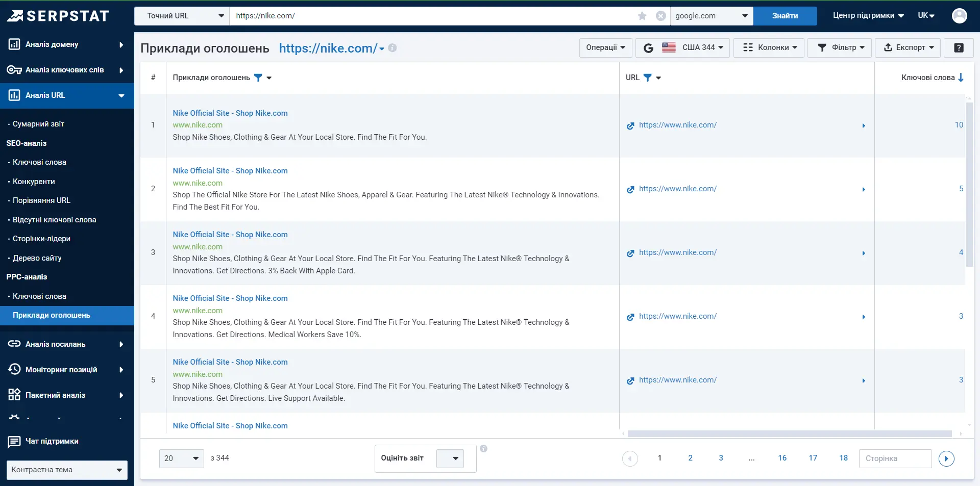This screenshot has height=486, width=980.
Task: Open Моніторинг позицій sidebar menu
Action: pyautogui.click(x=67, y=370)
